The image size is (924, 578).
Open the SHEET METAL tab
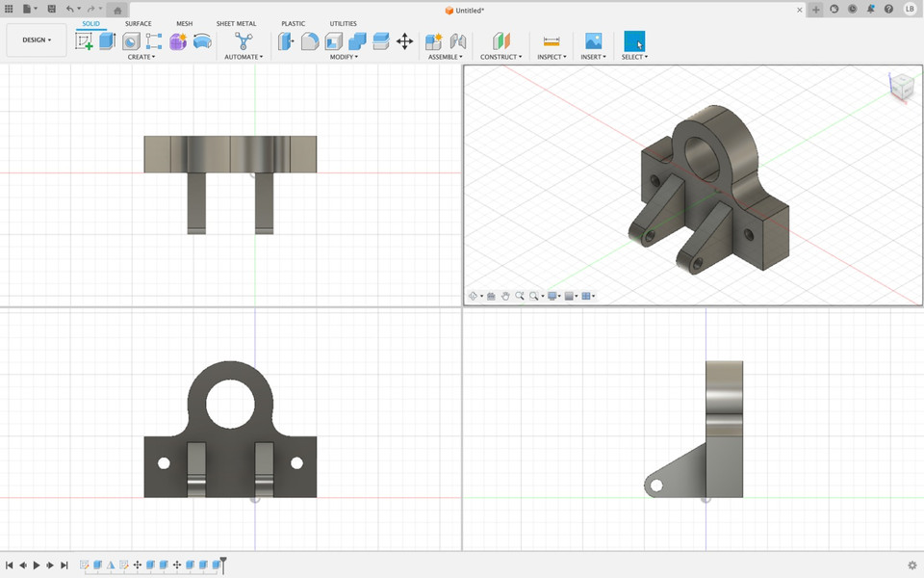tap(236, 23)
